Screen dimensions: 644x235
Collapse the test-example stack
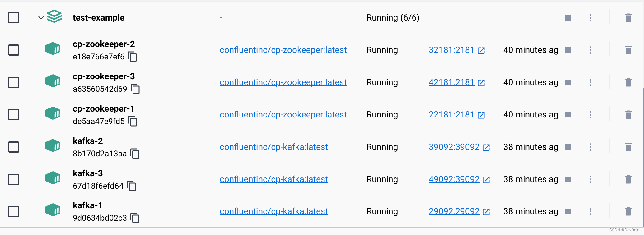point(41,18)
